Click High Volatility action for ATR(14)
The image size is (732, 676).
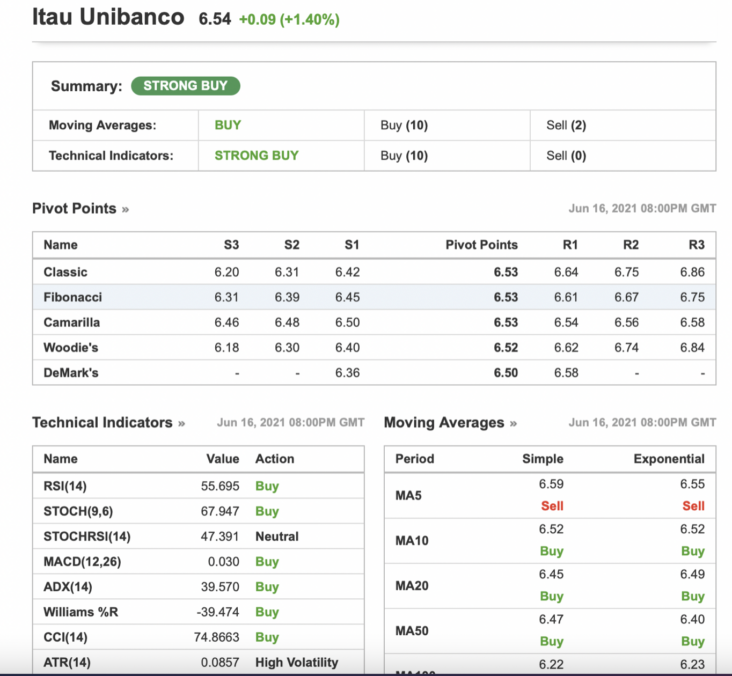click(x=296, y=662)
